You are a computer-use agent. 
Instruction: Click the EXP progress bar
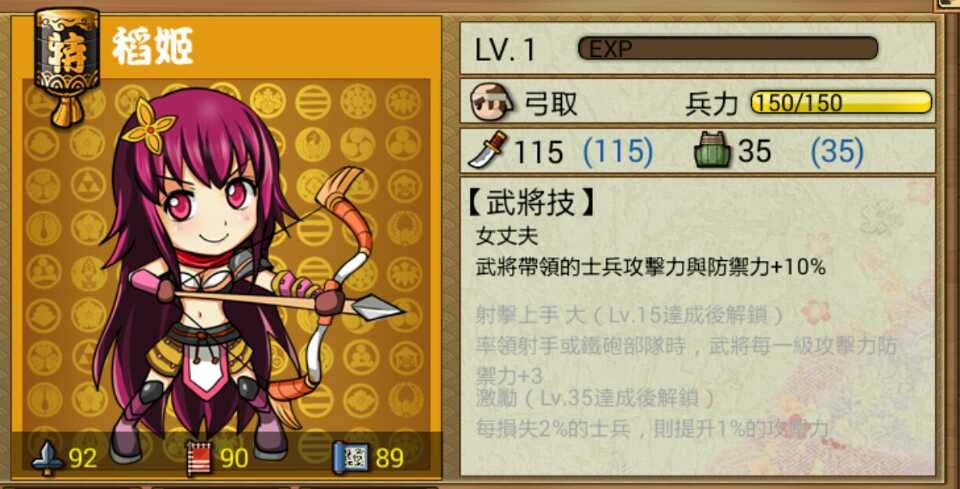click(727, 48)
